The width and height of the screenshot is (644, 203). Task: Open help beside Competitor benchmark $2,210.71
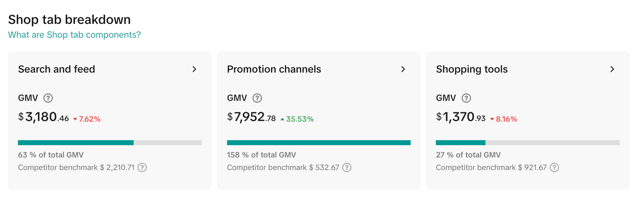tap(142, 167)
